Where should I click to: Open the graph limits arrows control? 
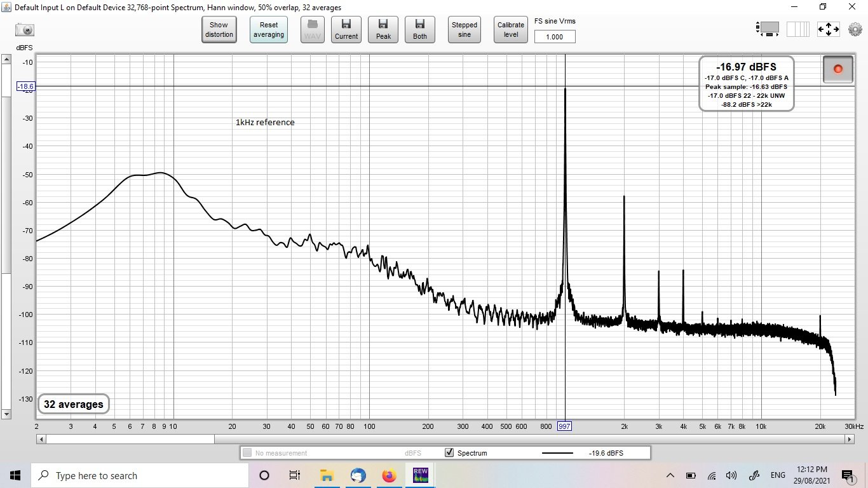(x=829, y=29)
